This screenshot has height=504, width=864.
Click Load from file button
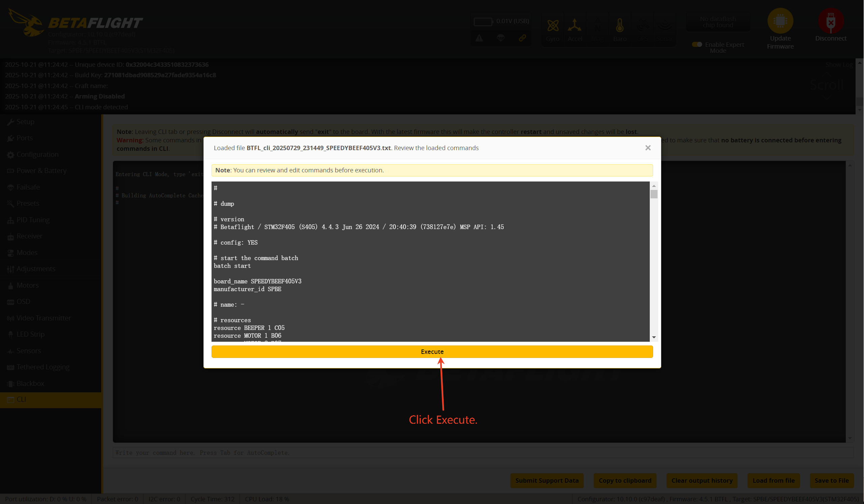pyautogui.click(x=773, y=480)
